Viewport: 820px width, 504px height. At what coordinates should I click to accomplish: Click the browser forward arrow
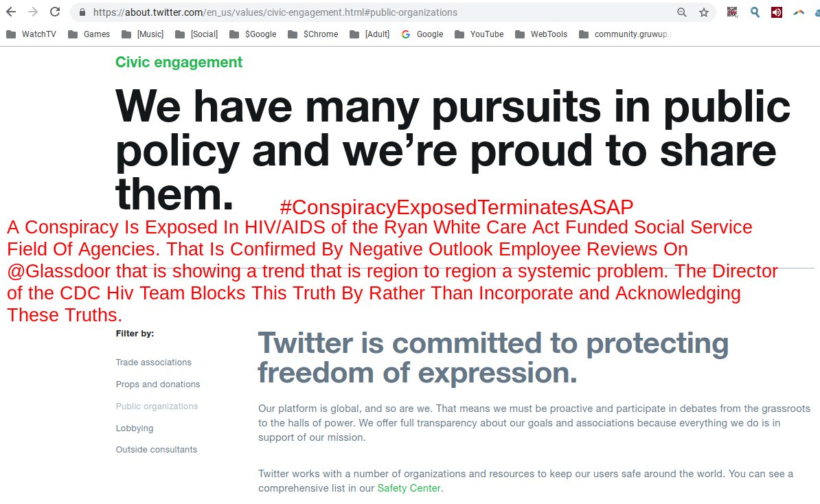[33, 12]
